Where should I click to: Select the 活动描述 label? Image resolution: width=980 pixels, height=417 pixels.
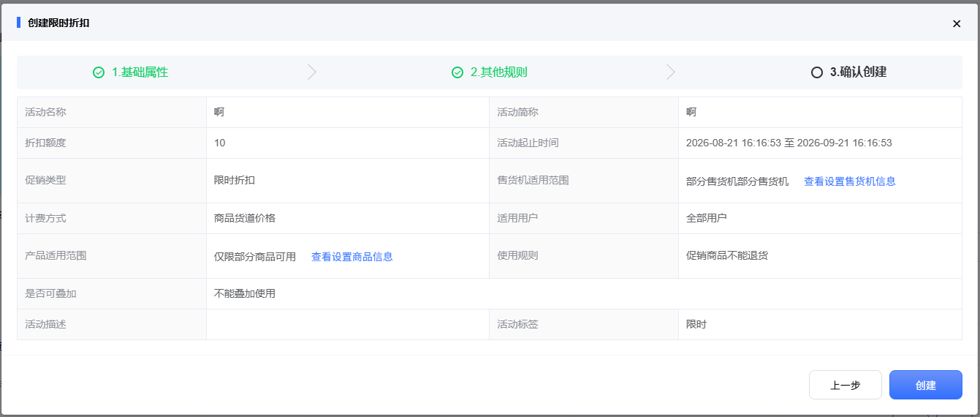coord(45,325)
